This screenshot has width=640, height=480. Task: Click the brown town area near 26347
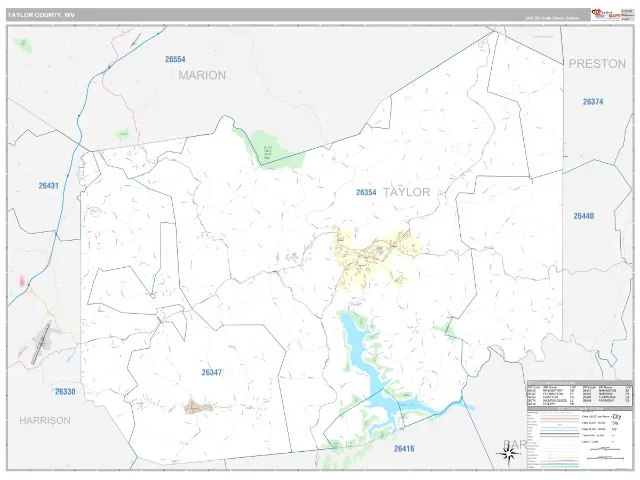tap(198, 407)
